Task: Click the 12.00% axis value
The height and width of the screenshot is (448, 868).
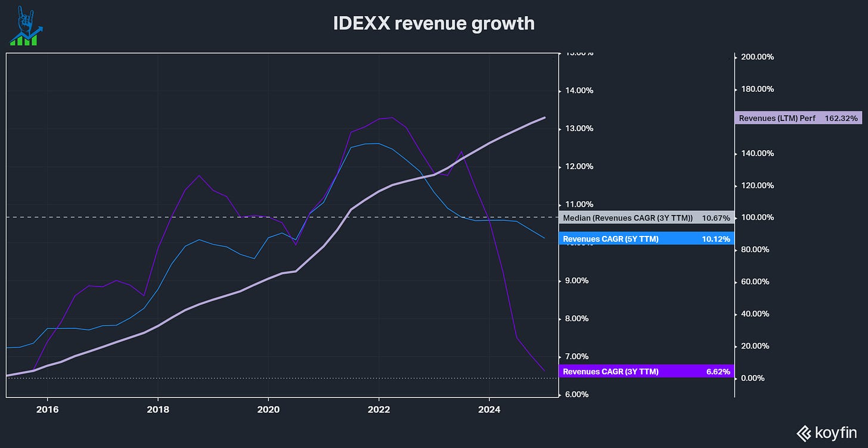Action: (578, 166)
